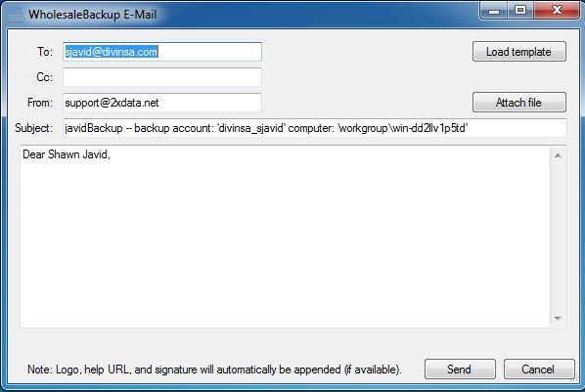The width and height of the screenshot is (585, 392).
Task: Cancel the email dialog
Action: [539, 370]
